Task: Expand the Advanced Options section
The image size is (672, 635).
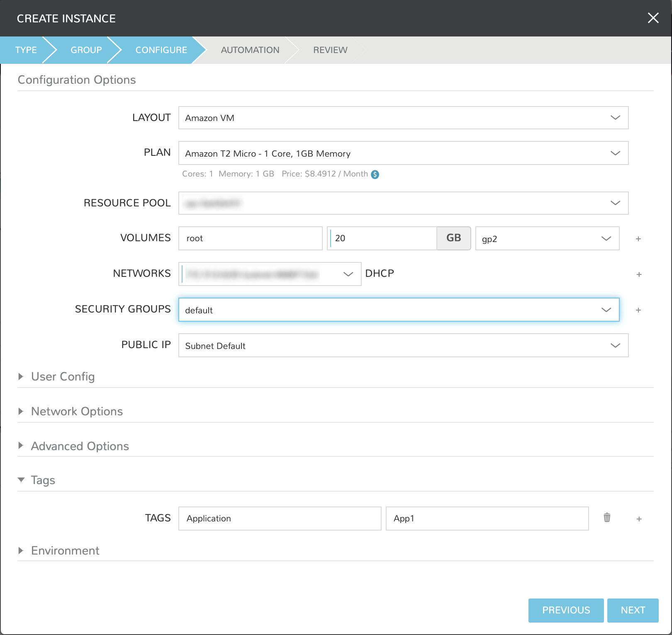Action: [x=80, y=446]
